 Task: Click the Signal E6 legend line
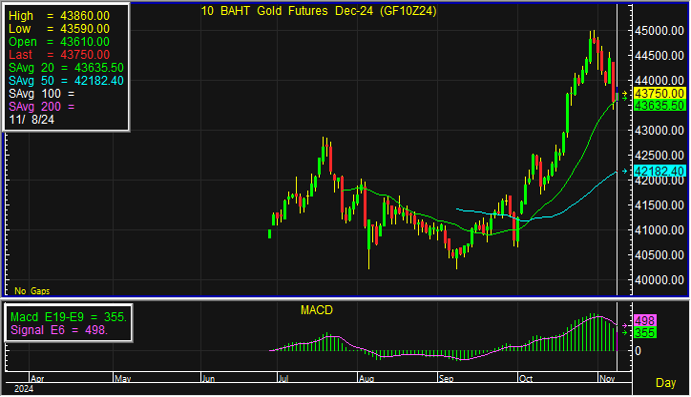coord(59,330)
